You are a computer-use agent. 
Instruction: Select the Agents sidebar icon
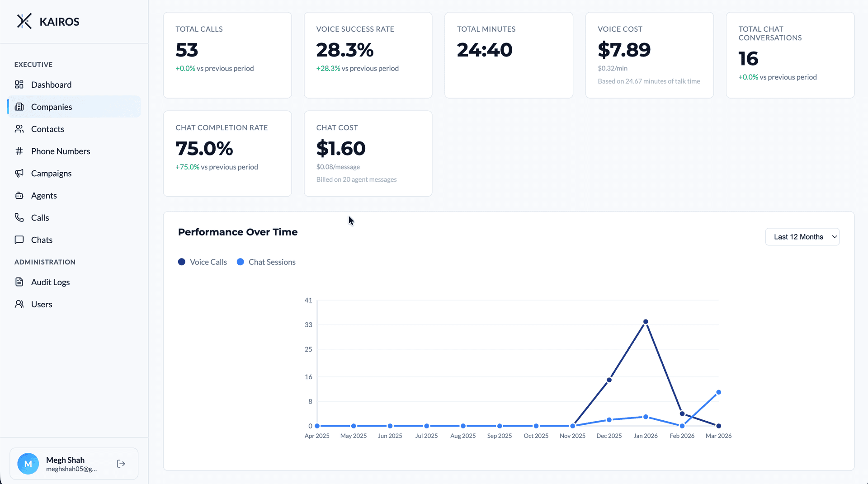click(x=19, y=195)
